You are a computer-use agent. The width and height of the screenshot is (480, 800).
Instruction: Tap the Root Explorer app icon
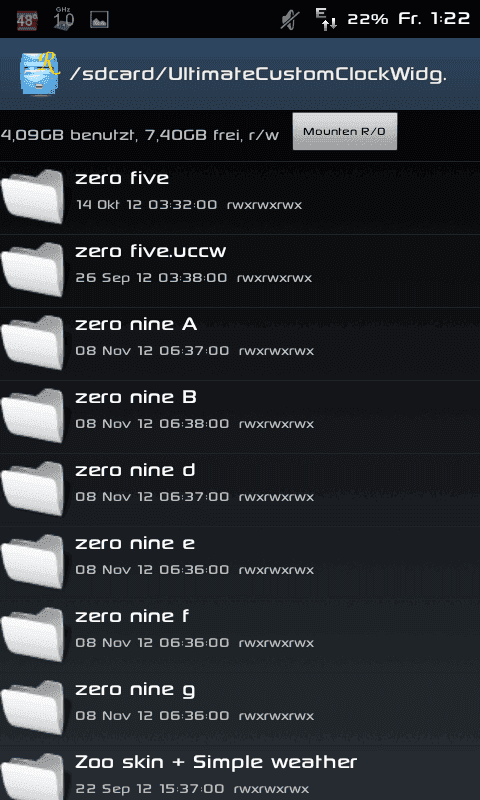[39, 73]
